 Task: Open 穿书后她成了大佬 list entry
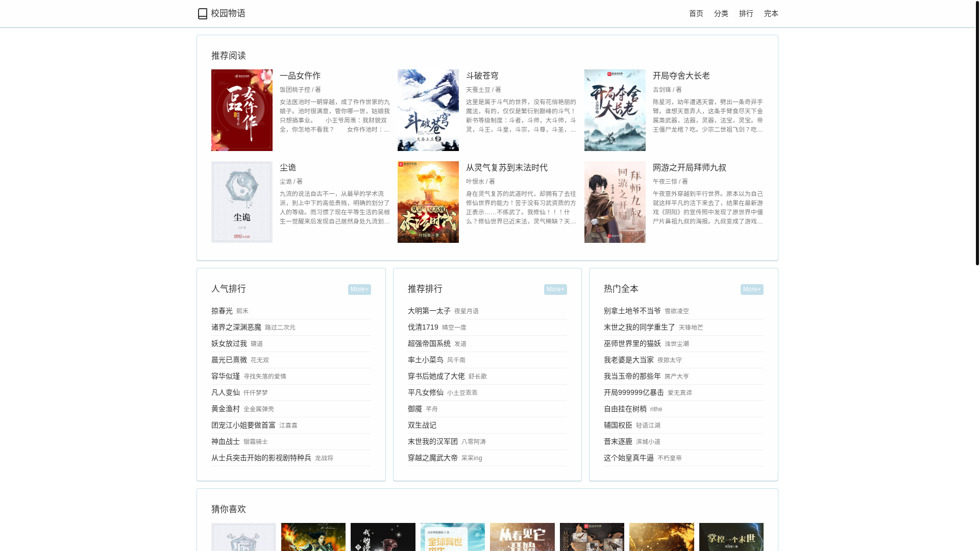pos(436,376)
